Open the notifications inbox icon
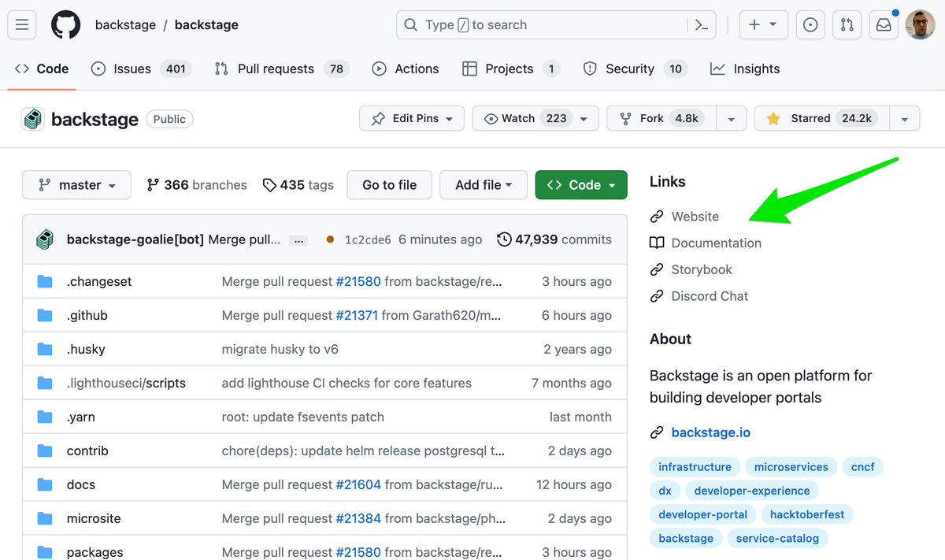945x560 pixels. 884,25
